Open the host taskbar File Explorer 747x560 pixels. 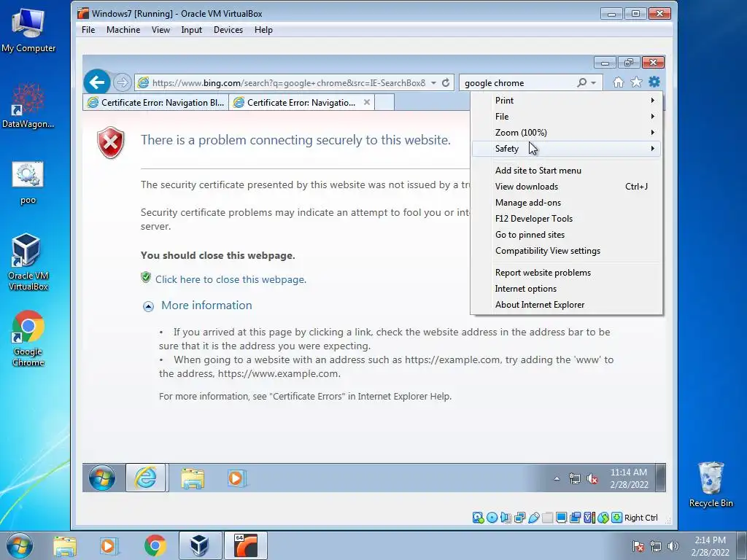[65, 546]
